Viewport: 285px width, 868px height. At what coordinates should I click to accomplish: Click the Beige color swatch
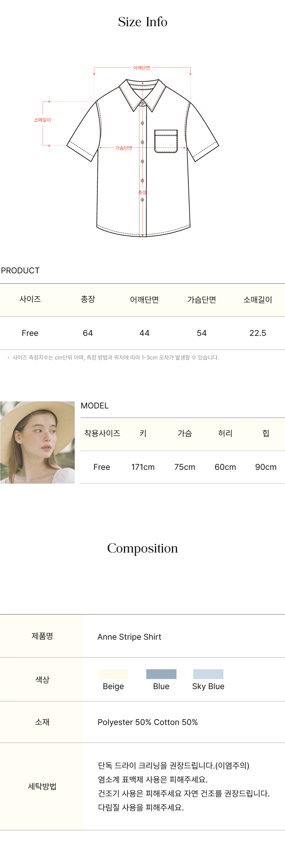[113, 674]
